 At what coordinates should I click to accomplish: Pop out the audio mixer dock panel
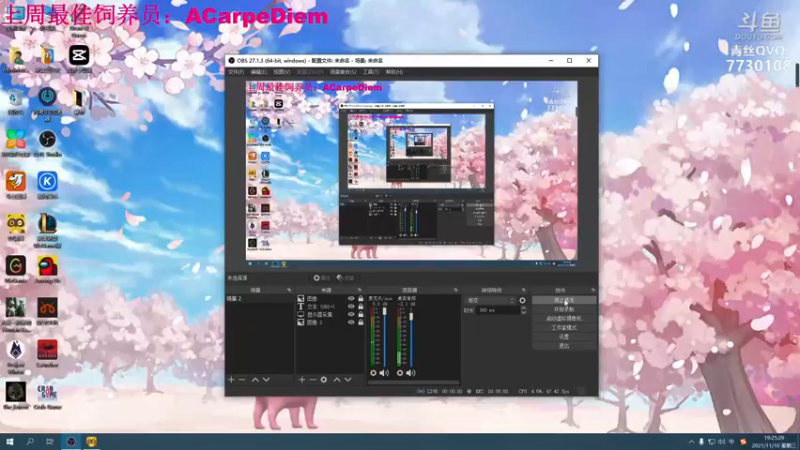(456, 290)
